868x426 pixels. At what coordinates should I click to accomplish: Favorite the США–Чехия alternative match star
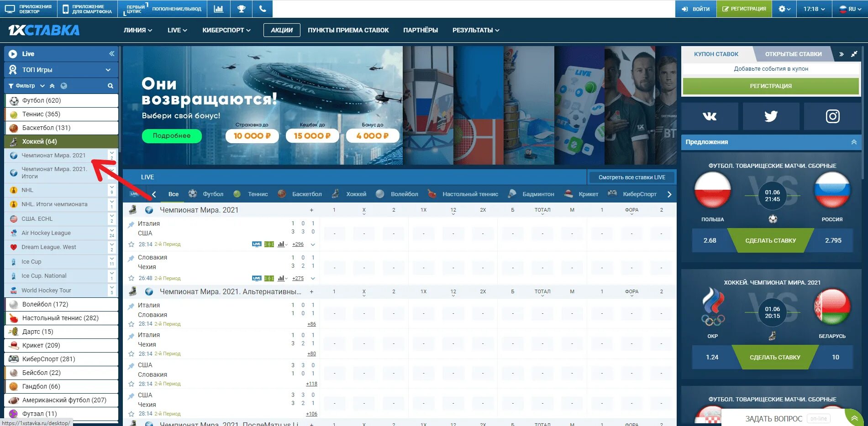tap(131, 414)
